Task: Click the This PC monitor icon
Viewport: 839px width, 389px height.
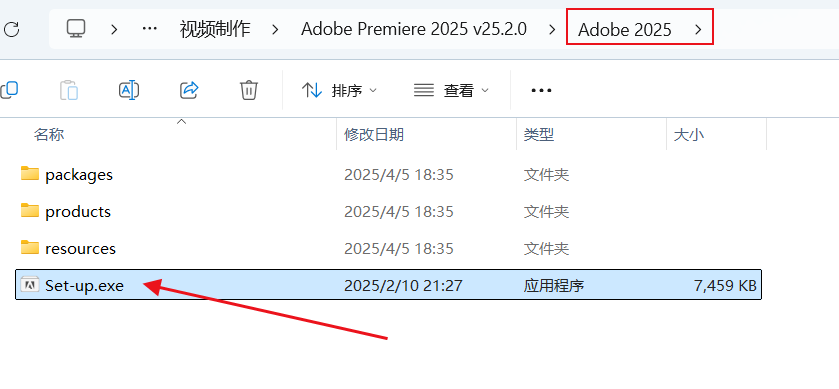Action: pyautogui.click(x=76, y=28)
